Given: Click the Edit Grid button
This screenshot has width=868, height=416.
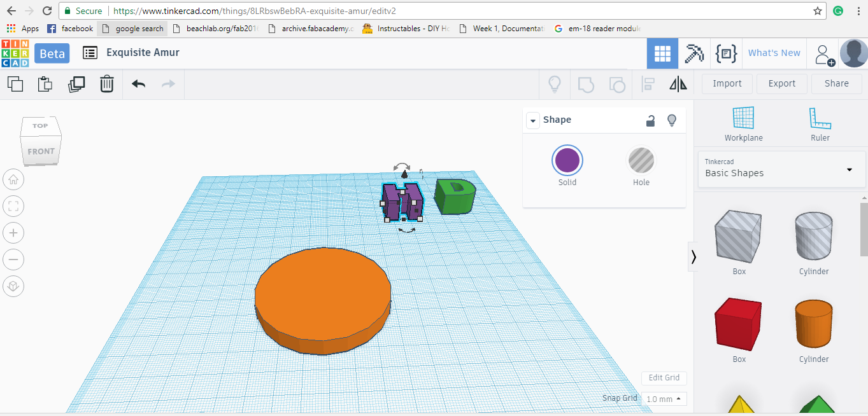Looking at the screenshot, I should coord(664,378).
